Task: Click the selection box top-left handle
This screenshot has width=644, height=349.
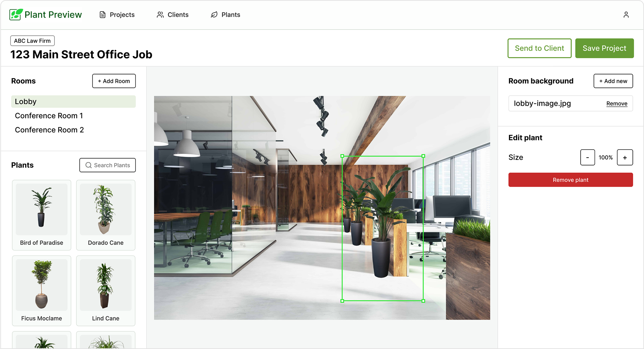Action: point(342,156)
